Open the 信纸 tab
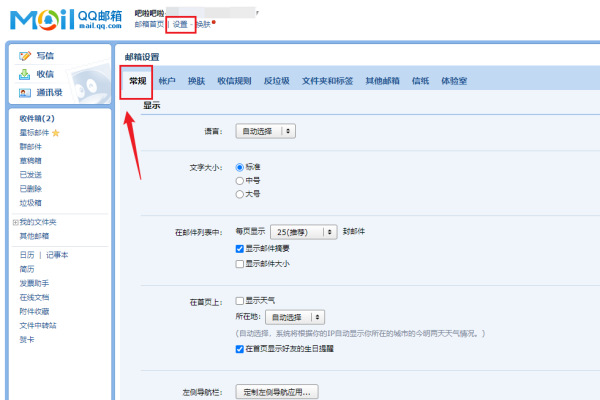This screenshot has height=400, width=600. coord(420,81)
